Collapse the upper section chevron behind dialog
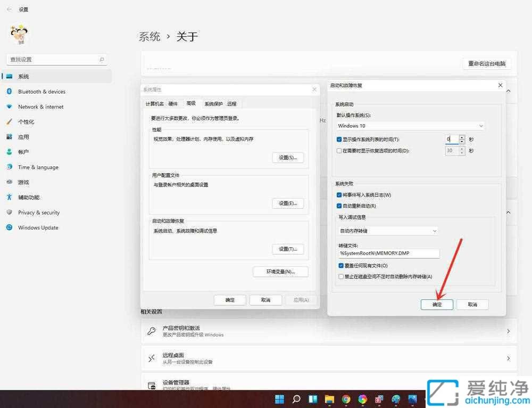Image resolution: width=532 pixels, height=408 pixels. [509, 91]
